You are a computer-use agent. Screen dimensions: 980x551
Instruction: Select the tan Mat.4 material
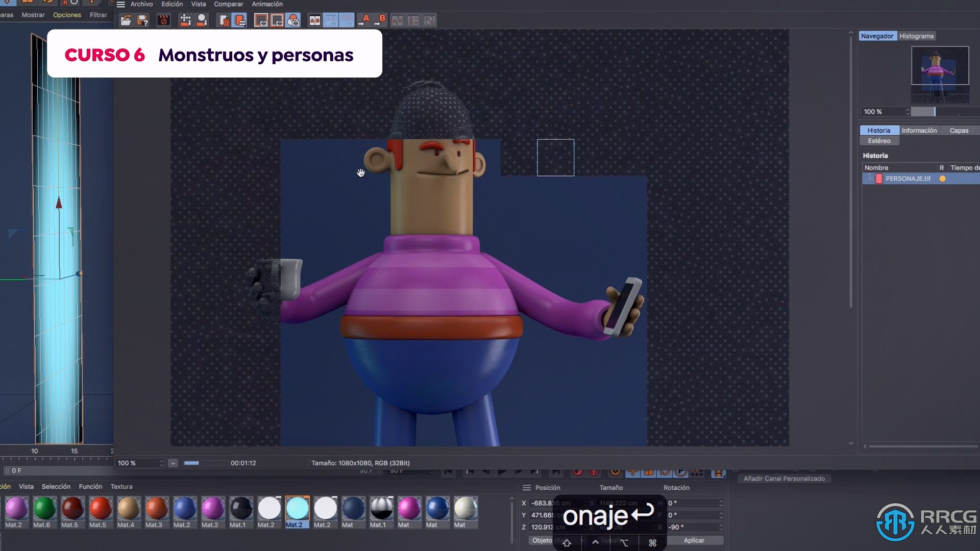[x=129, y=512]
